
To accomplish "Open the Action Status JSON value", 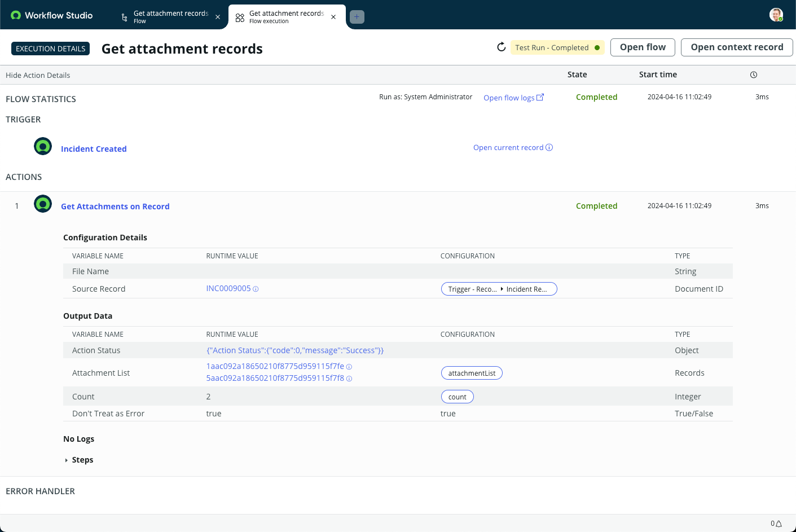I will pos(295,350).
